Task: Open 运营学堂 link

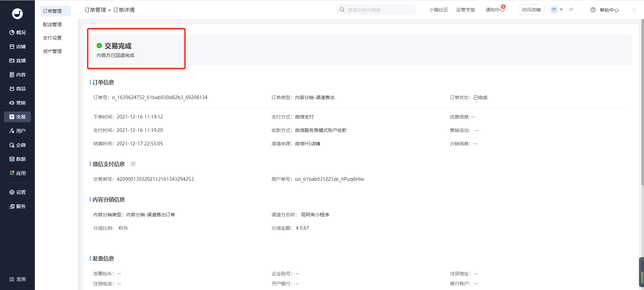Action: click(x=465, y=10)
